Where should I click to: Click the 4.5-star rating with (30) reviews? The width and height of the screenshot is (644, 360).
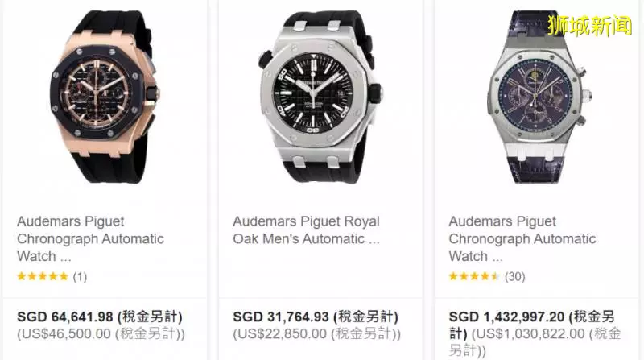[474, 276]
